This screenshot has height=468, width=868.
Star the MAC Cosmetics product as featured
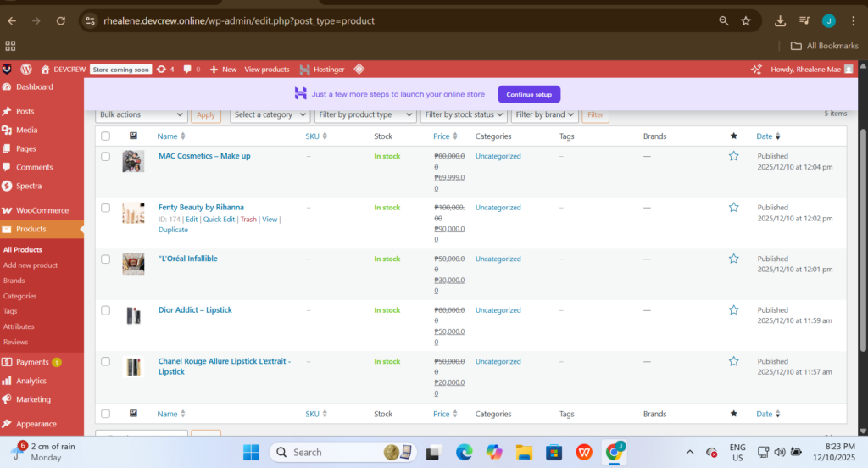tap(734, 156)
